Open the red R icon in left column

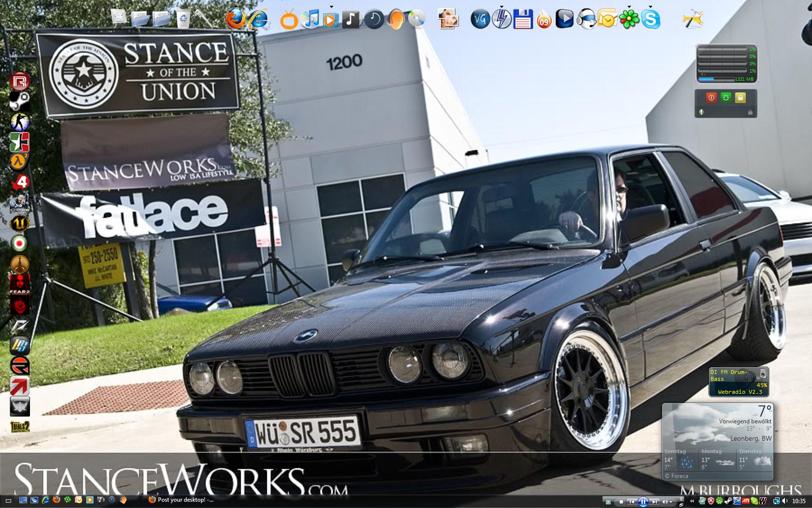20,81
